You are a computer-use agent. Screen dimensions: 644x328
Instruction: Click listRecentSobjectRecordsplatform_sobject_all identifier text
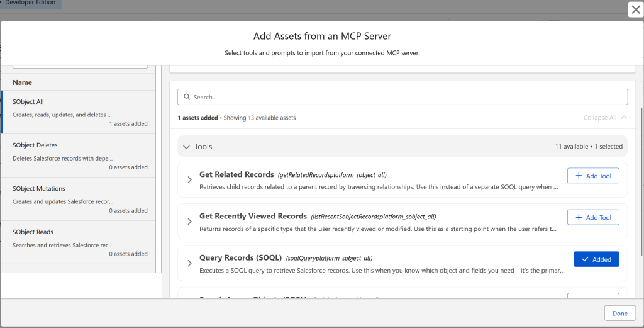pyautogui.click(x=374, y=217)
